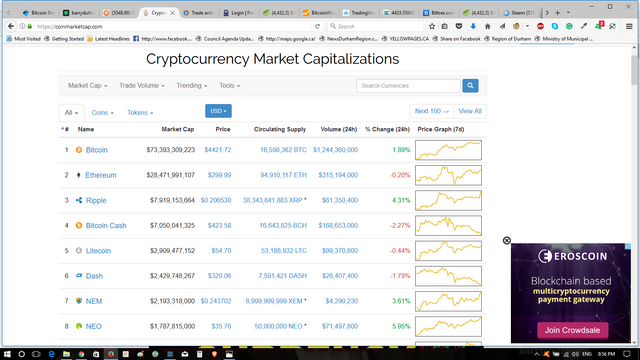Screen dimensions: 640x360
Task: Click the Ethereum logo icon
Action: [x=79, y=175]
